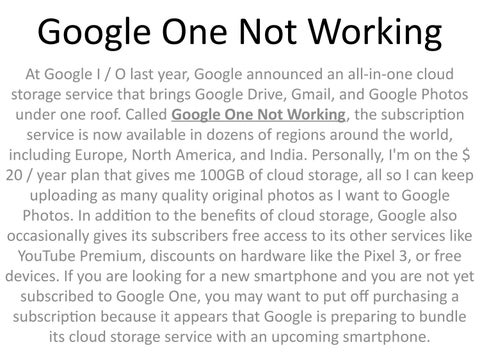Click the words 'benefits of cloud storage'
This screenshot has height=360, width=480.
[286, 216]
